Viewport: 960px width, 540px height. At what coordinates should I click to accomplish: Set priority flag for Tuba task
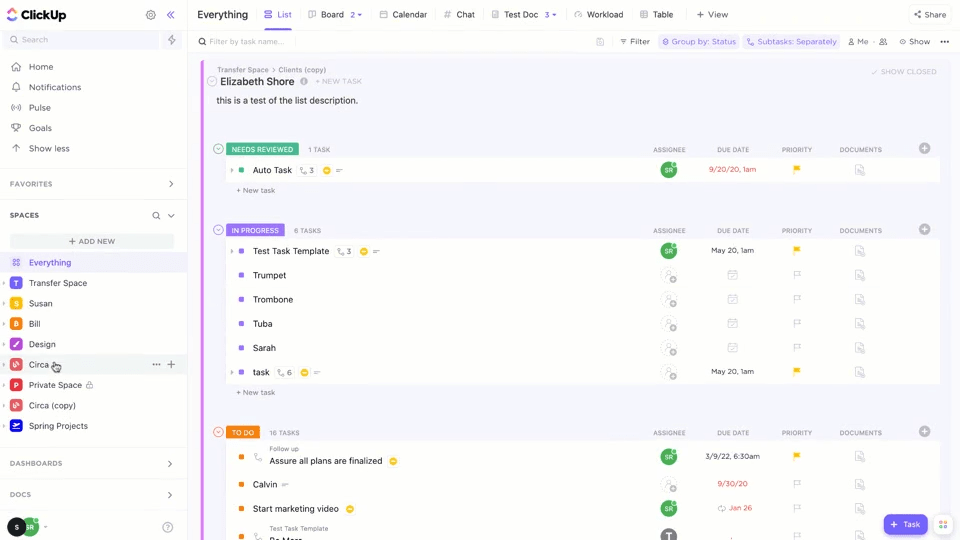click(797, 323)
